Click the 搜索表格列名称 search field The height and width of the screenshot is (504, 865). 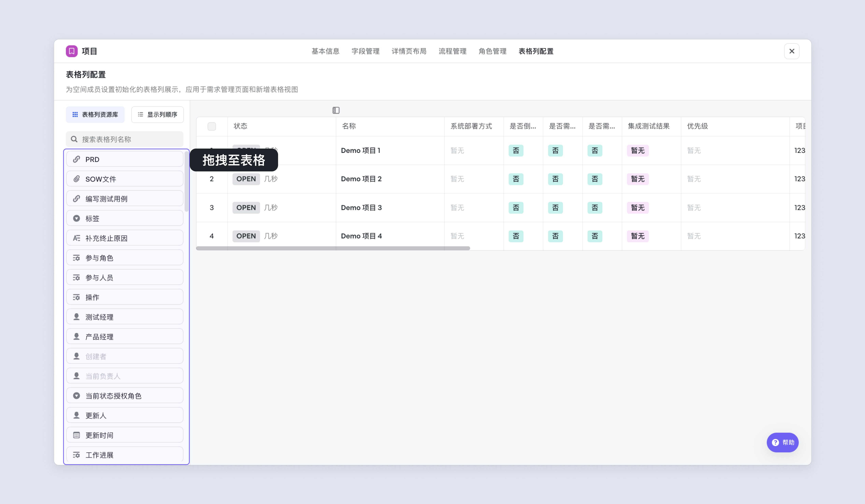pyautogui.click(x=125, y=139)
